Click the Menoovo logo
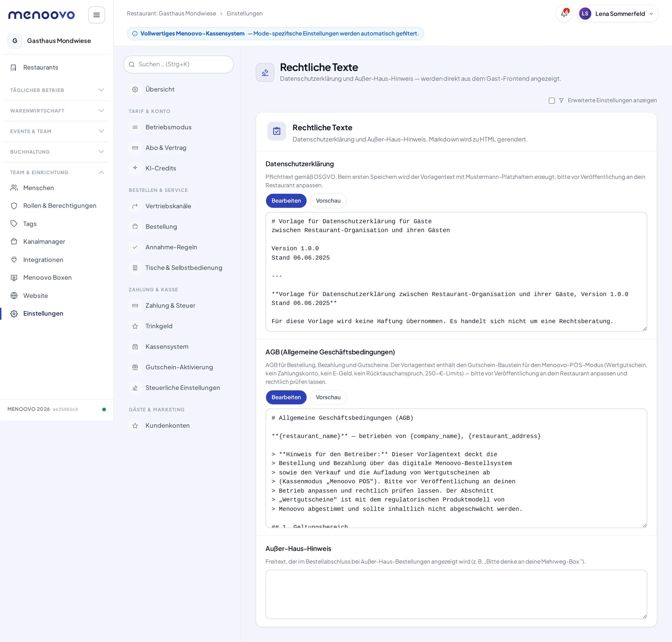 41,15
